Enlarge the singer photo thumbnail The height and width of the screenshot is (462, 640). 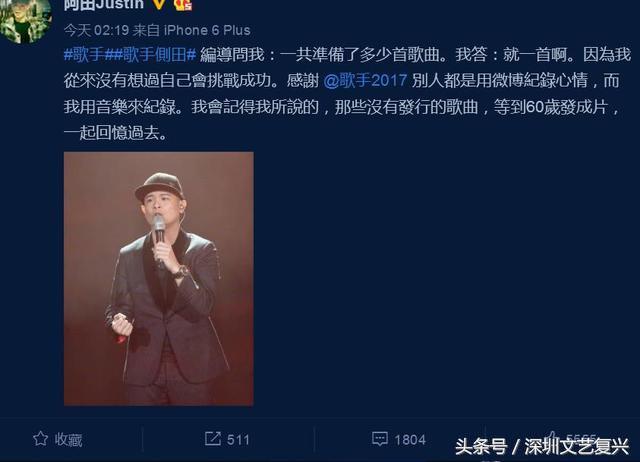[159, 279]
